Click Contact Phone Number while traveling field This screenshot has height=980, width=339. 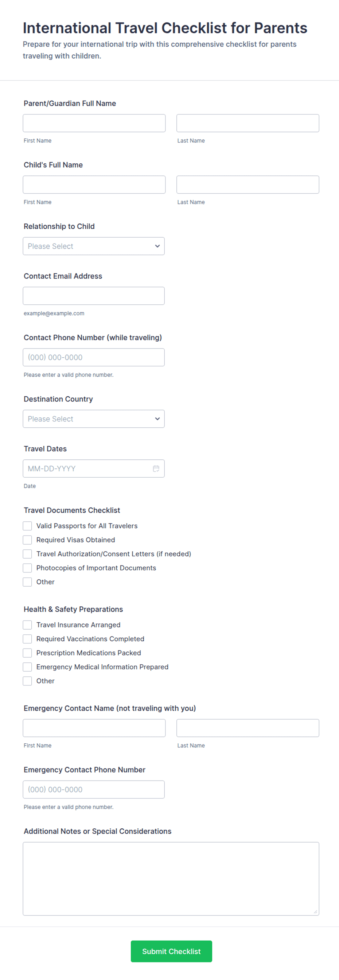tap(94, 357)
